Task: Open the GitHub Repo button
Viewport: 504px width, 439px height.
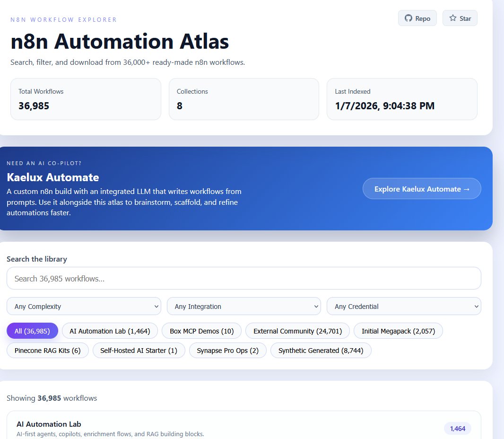Action: point(417,18)
